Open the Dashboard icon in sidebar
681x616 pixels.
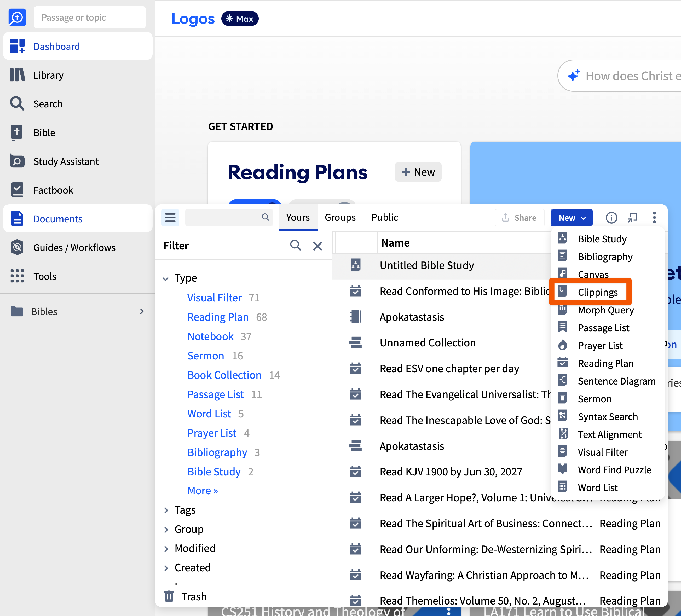click(x=17, y=46)
